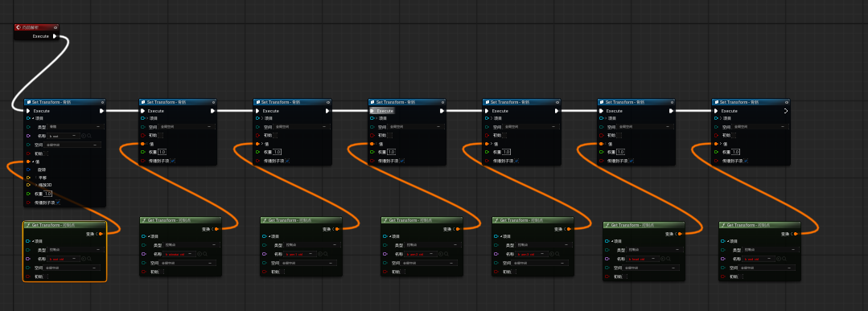Click 变换 output pin of b_head_ctrl Get Transform

pos(679,234)
